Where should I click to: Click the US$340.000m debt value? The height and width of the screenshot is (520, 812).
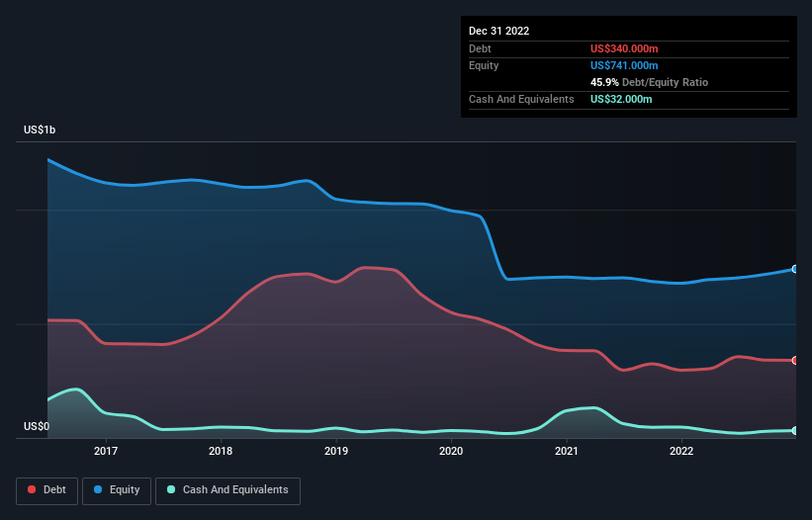click(624, 48)
